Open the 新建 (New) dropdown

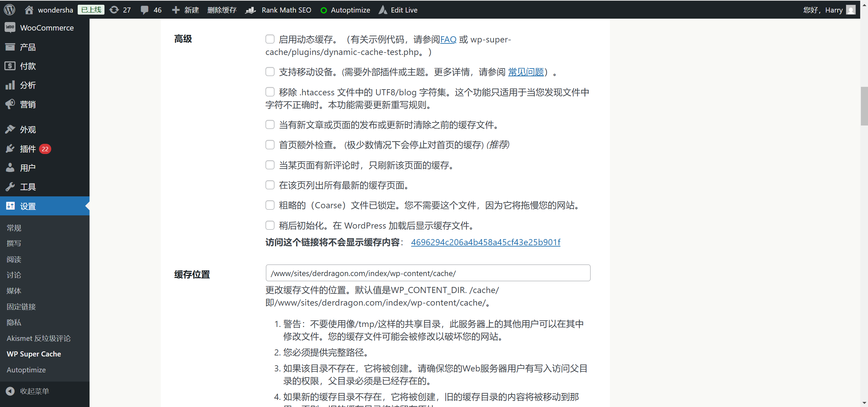pos(185,10)
